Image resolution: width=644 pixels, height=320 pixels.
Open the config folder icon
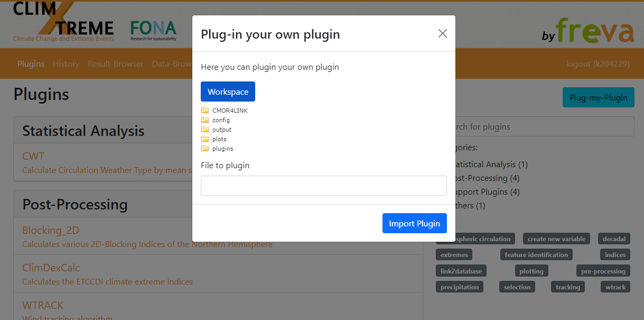205,120
